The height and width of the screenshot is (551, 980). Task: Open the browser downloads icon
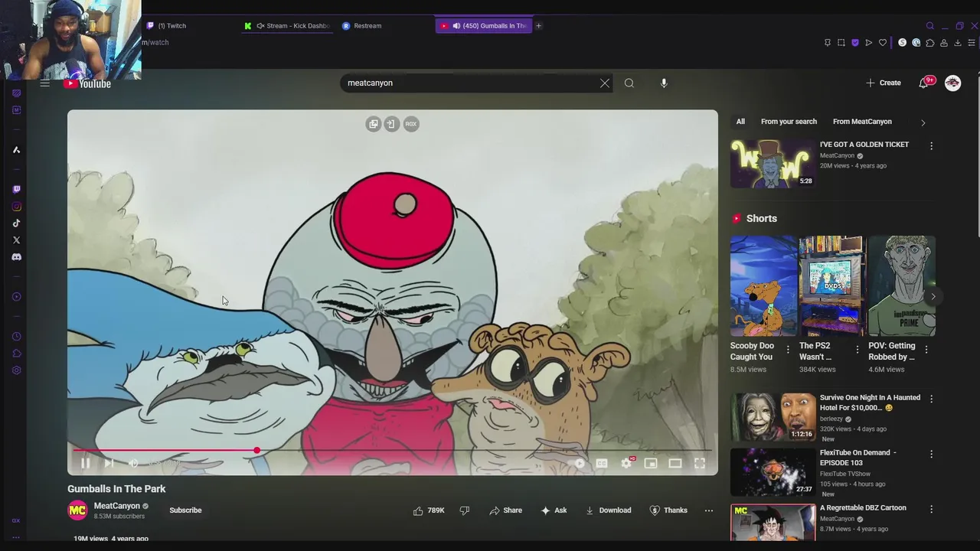(958, 43)
